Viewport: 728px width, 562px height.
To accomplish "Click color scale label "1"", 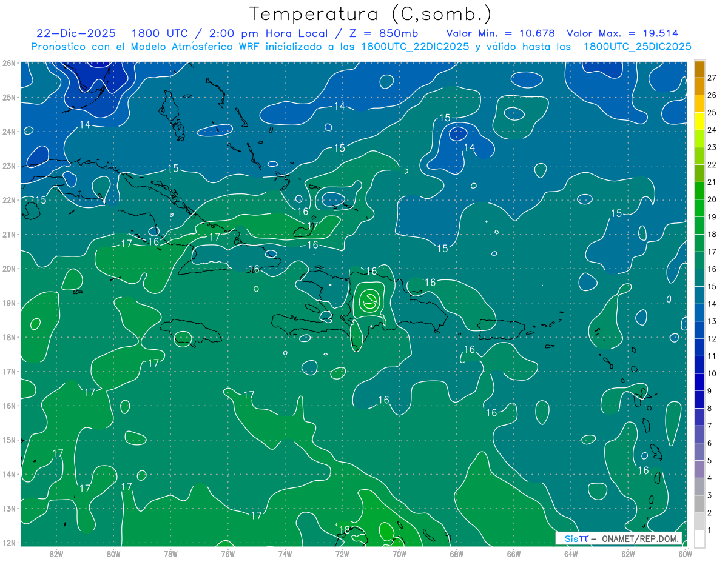I will [710, 530].
